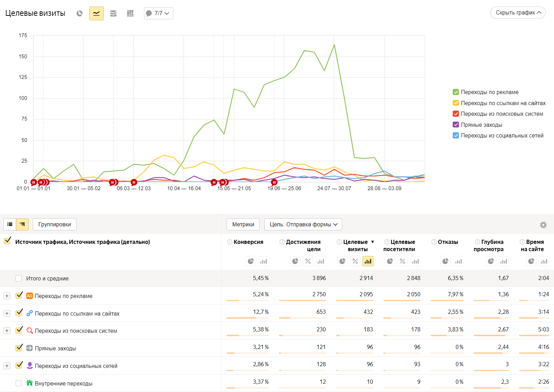
Task: Switch to stacked area chart view
Action: coord(113,13)
